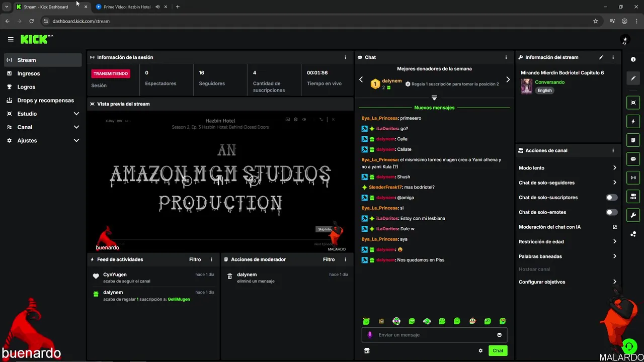Screen dimensions: 644x362
Task: Switch to Prime Video Hazbin Hotel browser tab
Action: coord(131,7)
